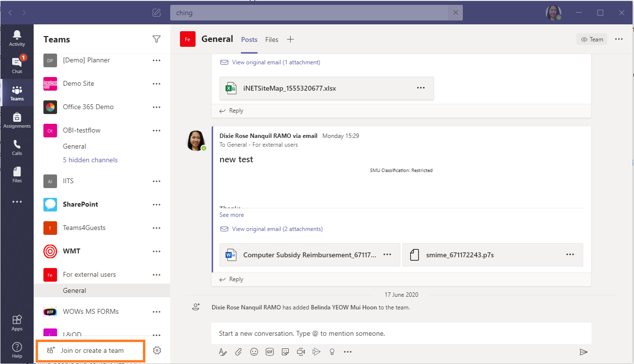Screen dimensions: 634x364
Task: Open iNETSiteMap_1555320677.xlsx attachment
Action: (326, 88)
